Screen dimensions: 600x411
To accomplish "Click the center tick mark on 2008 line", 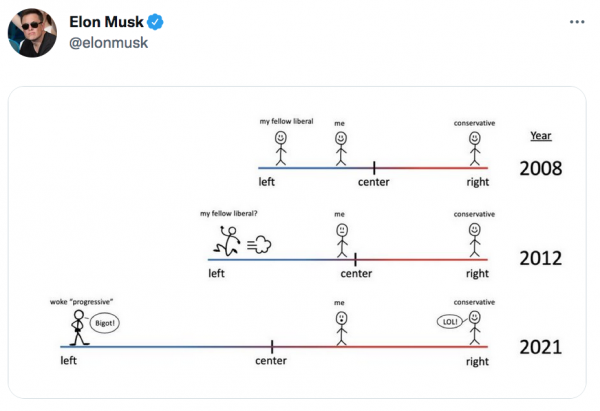I will [x=374, y=168].
